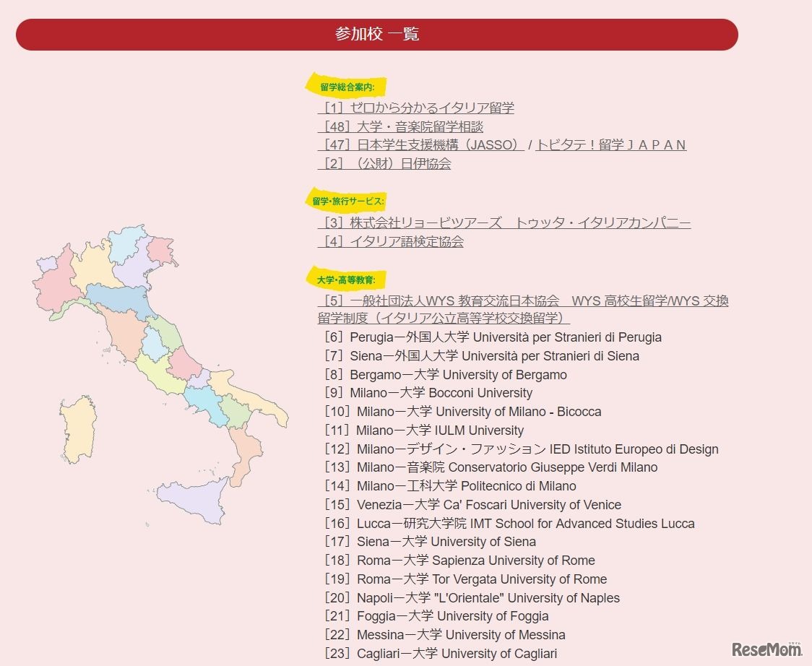Select the Università per Stranieri di Perugia entry
This screenshot has width=812, height=666.
click(x=493, y=337)
